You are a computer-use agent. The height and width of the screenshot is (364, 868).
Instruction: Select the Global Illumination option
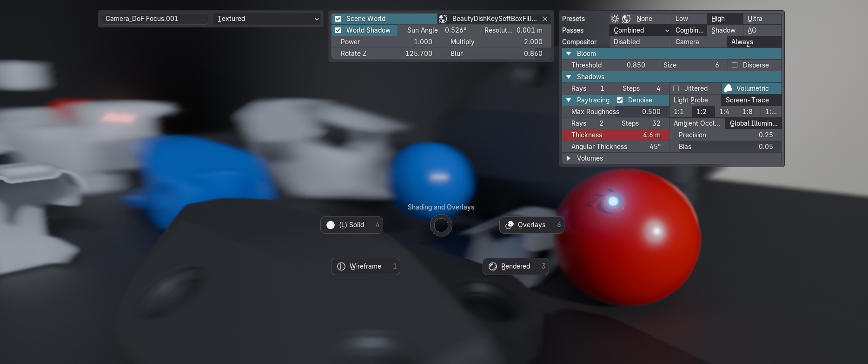(x=753, y=123)
